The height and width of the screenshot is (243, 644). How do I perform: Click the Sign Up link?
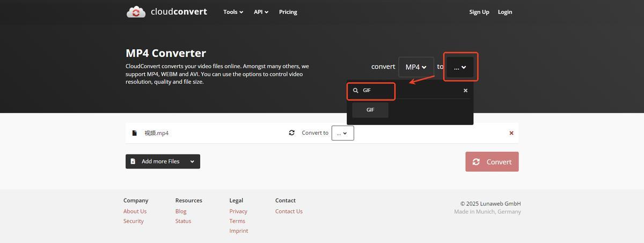coord(479,12)
